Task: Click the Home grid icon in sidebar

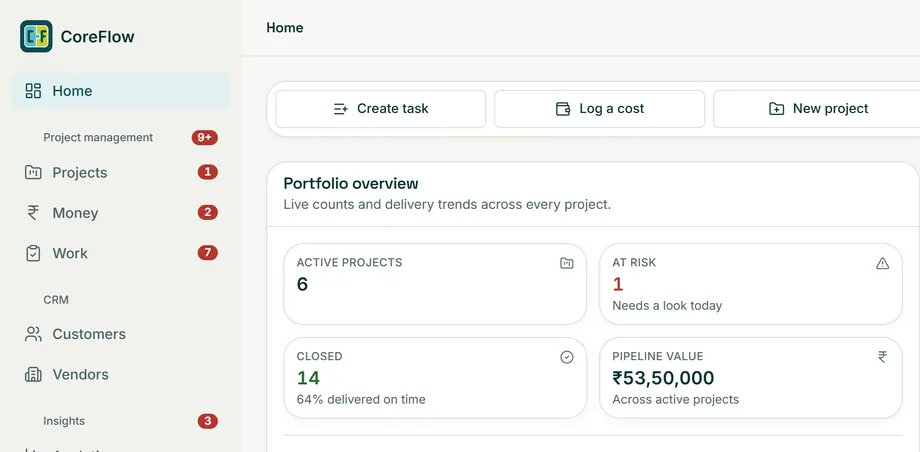Action: point(33,91)
